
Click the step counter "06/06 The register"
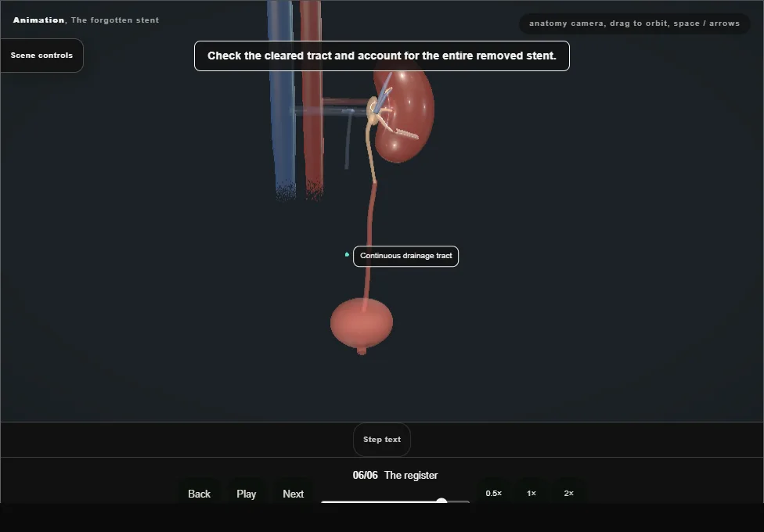tap(395, 475)
